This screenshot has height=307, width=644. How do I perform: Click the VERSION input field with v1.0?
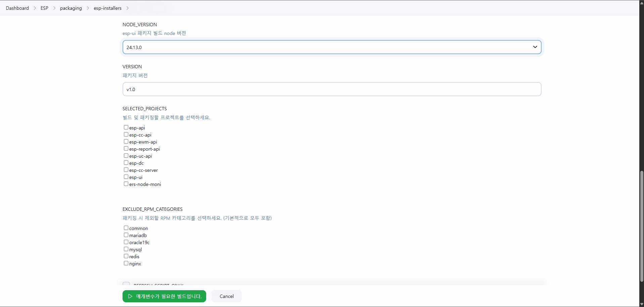332,89
